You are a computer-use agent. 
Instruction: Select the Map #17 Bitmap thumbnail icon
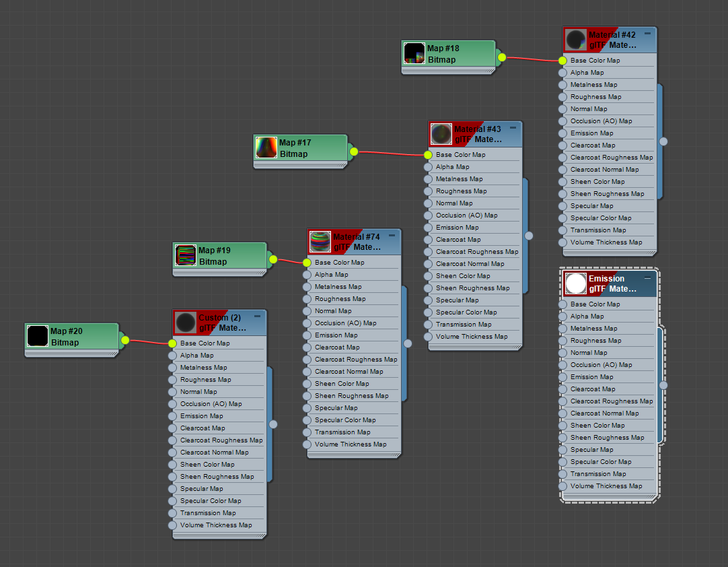coord(266,148)
